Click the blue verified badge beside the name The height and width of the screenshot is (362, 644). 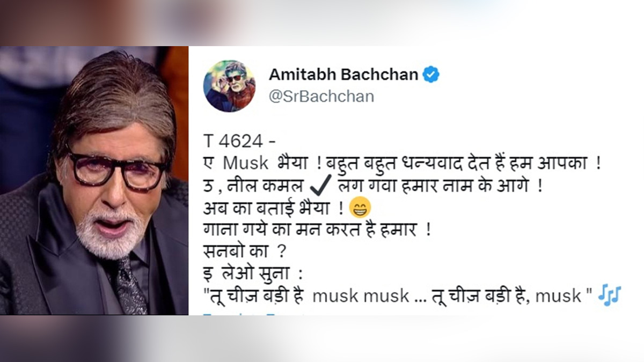coord(430,75)
